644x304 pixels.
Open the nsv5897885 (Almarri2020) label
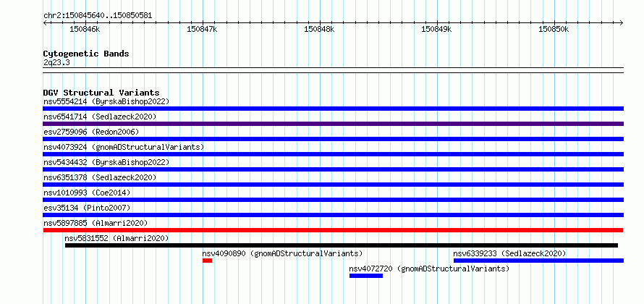(96, 223)
